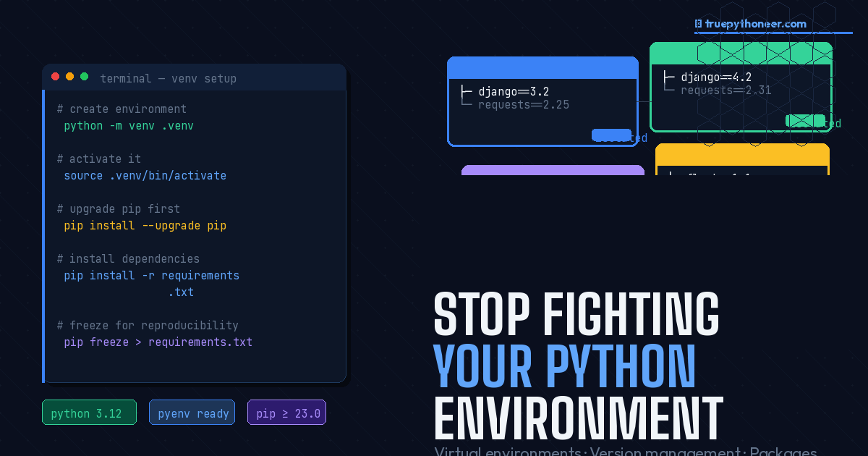Toggle the small green pill inside the django==4.2 card

coord(804,120)
